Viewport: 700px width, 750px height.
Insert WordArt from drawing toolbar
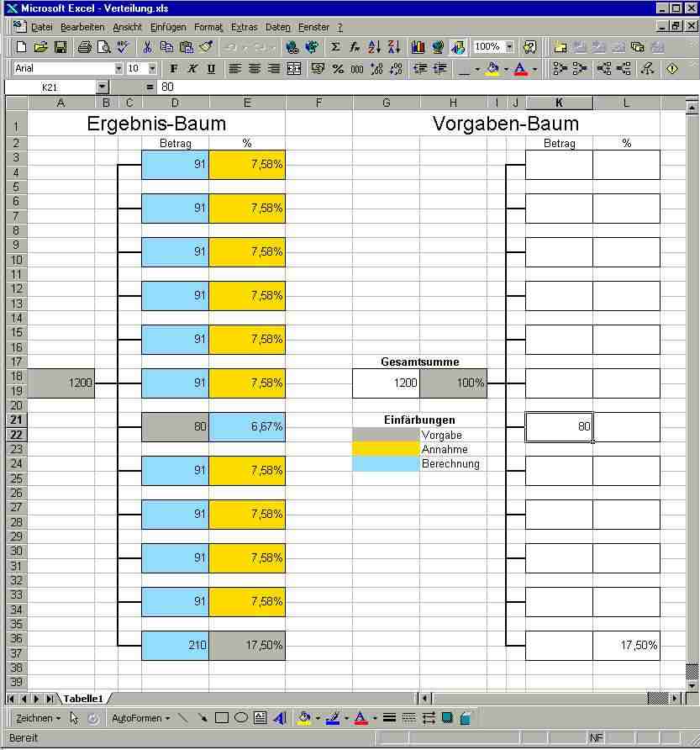coord(280,718)
